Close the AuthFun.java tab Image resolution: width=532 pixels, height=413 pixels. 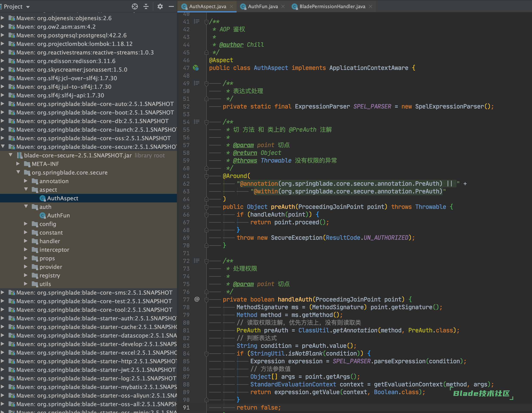[x=283, y=7]
